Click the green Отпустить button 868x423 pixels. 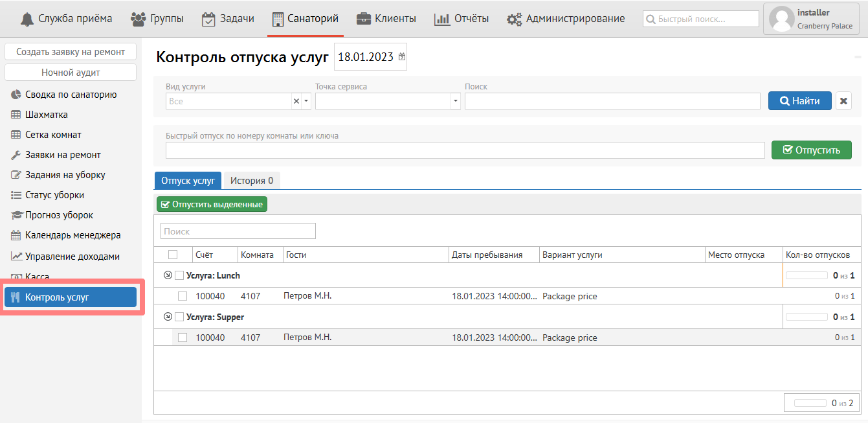811,150
